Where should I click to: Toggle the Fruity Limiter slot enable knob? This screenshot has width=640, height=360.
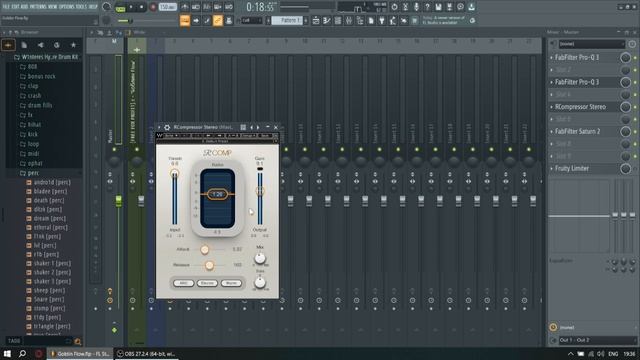coord(625,168)
